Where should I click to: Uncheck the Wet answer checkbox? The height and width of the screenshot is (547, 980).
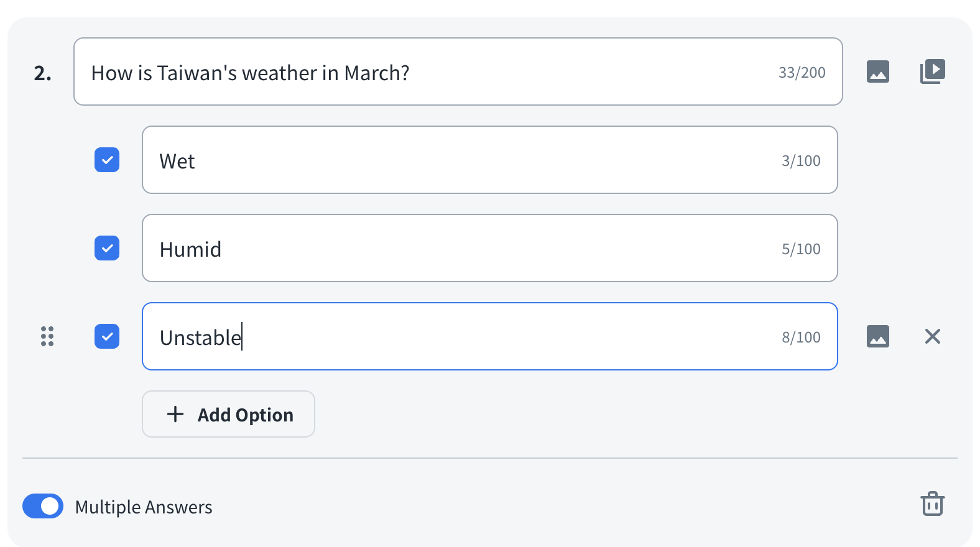tap(107, 160)
